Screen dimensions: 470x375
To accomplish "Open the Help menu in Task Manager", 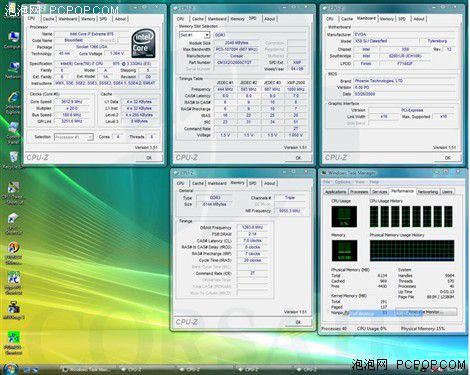I will pyautogui.click(x=374, y=182).
